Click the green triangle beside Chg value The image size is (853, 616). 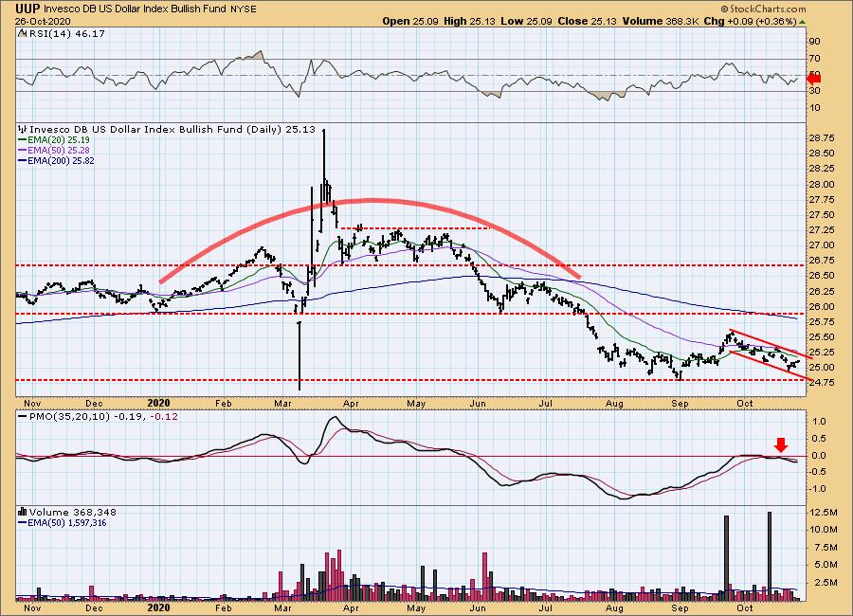802,21
